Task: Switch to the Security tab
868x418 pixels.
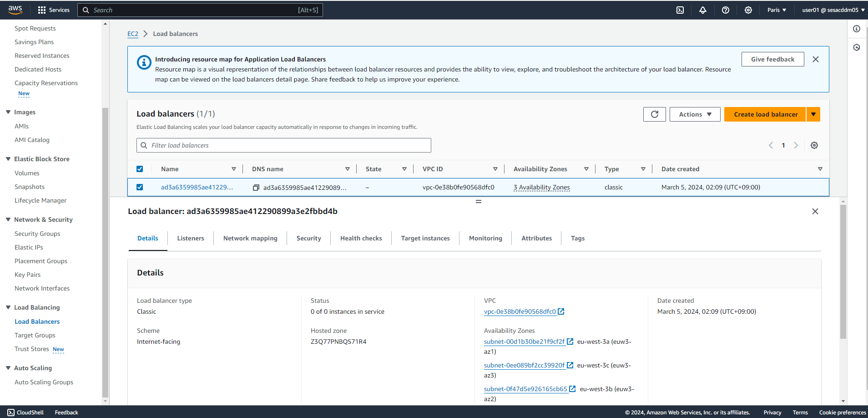Action: pyautogui.click(x=309, y=238)
